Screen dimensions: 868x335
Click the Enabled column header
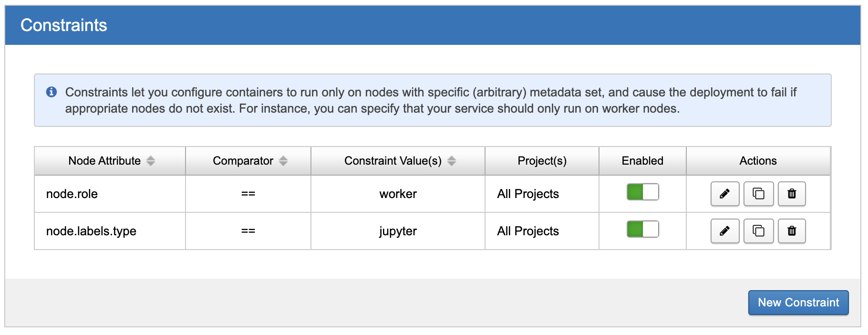642,161
